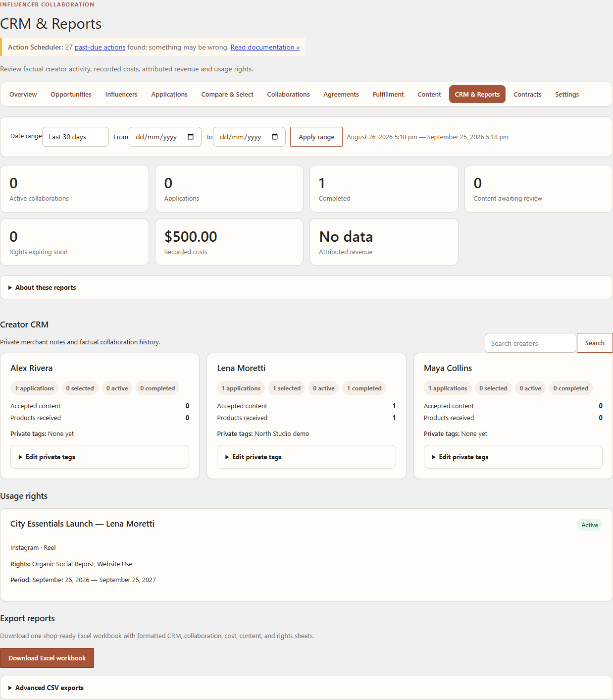Click the Alex Rivera creator name
This screenshot has height=700, width=613.
pos(31,368)
